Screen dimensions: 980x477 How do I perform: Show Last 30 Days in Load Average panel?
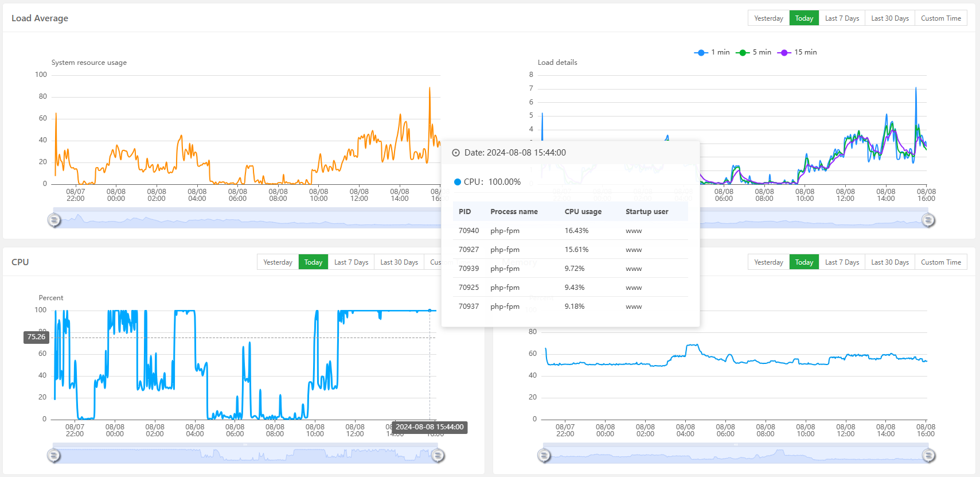point(889,18)
